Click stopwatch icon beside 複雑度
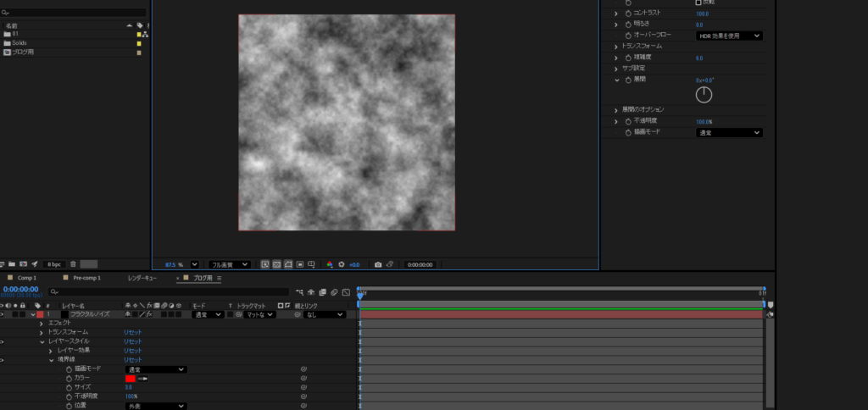Image resolution: width=868 pixels, height=410 pixels. point(628,58)
